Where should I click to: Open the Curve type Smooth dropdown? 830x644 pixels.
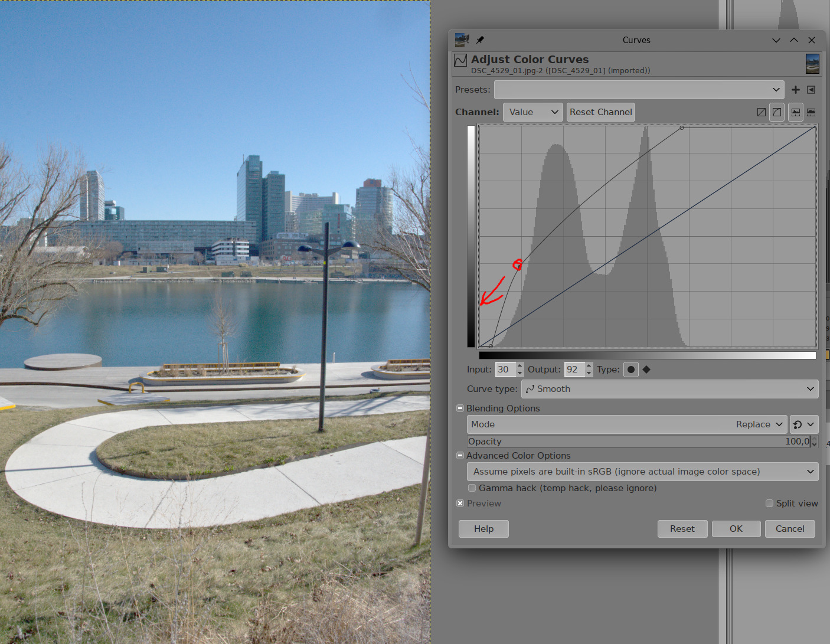click(669, 389)
